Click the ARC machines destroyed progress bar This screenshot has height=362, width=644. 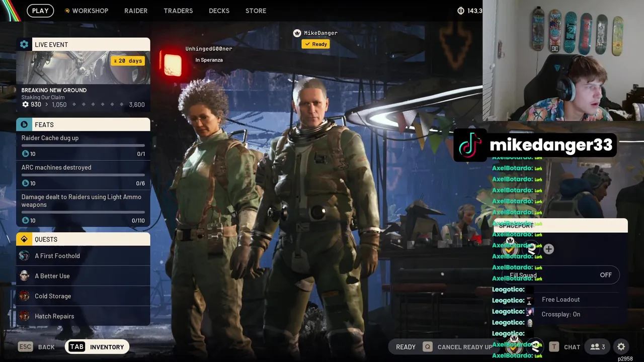(x=83, y=175)
